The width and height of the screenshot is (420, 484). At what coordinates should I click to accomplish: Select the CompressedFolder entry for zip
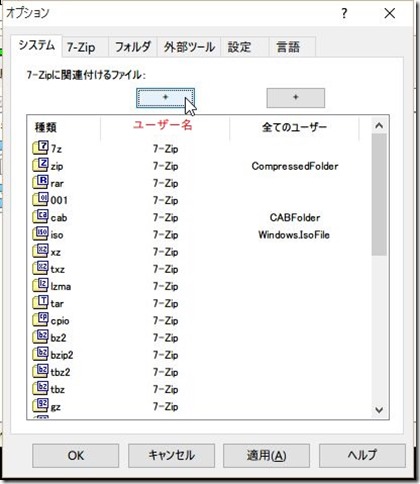[x=295, y=166]
